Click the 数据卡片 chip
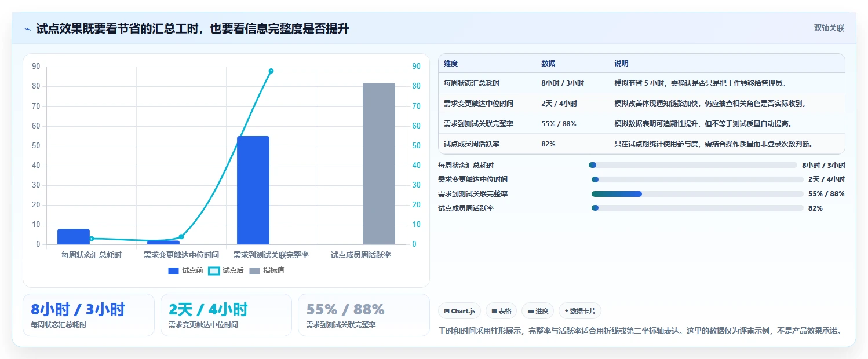The image size is (868, 359). click(580, 311)
